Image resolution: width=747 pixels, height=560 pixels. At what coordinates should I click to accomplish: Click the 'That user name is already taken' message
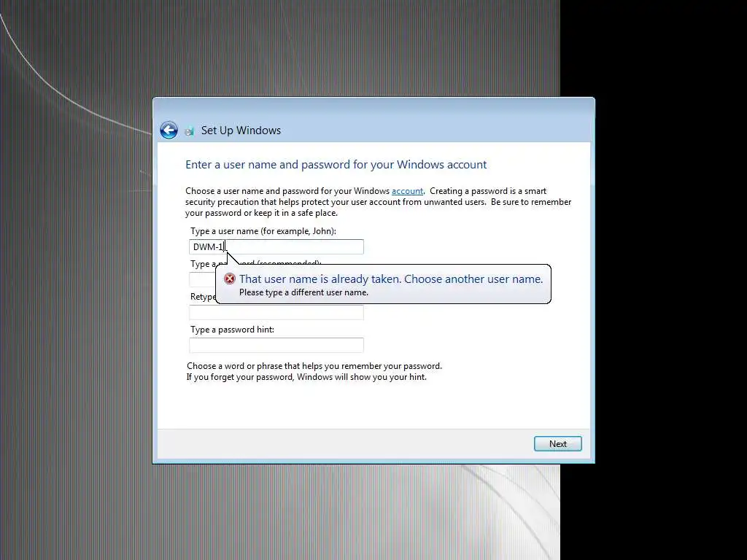pyautogui.click(x=391, y=279)
